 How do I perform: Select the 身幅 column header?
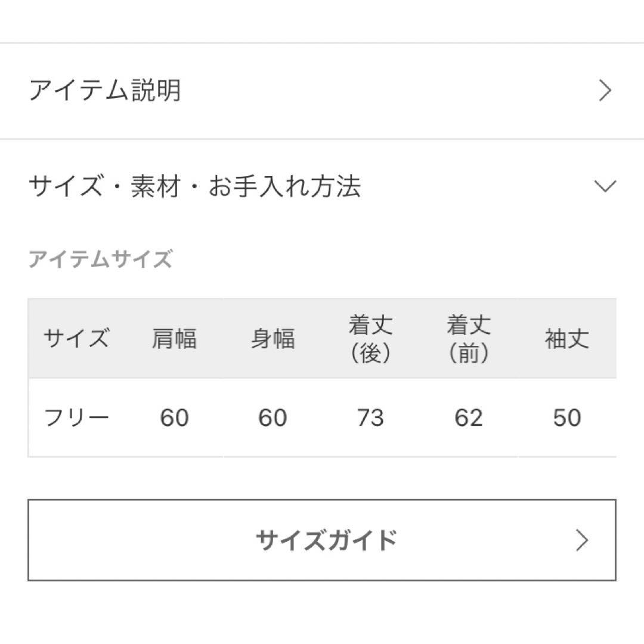click(x=273, y=339)
